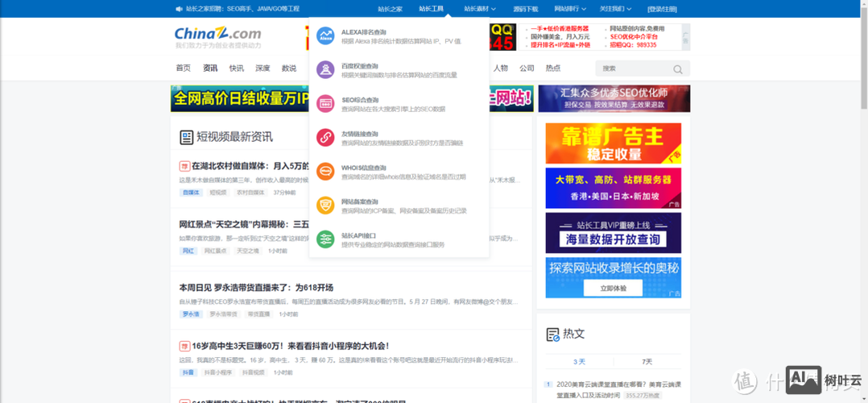Click the 自媒体 blue tag
The height and width of the screenshot is (403, 868).
coord(189,193)
